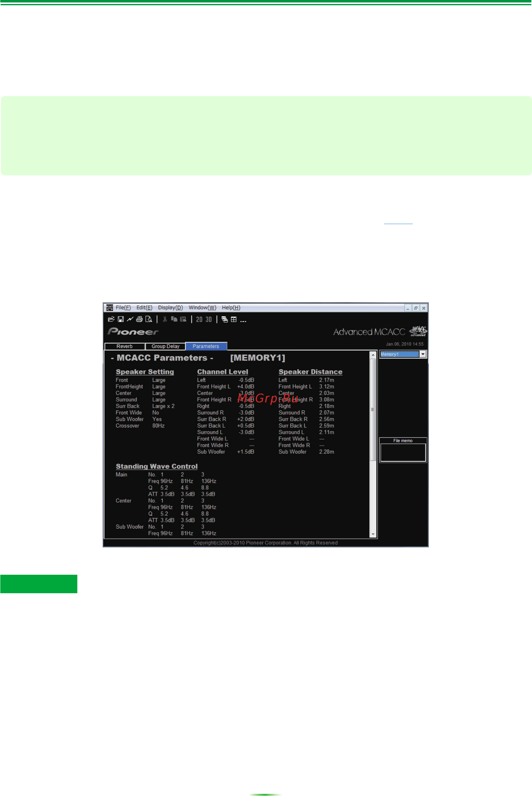Click the [MEMORY1] title text
532x796 pixels.
coord(258,358)
